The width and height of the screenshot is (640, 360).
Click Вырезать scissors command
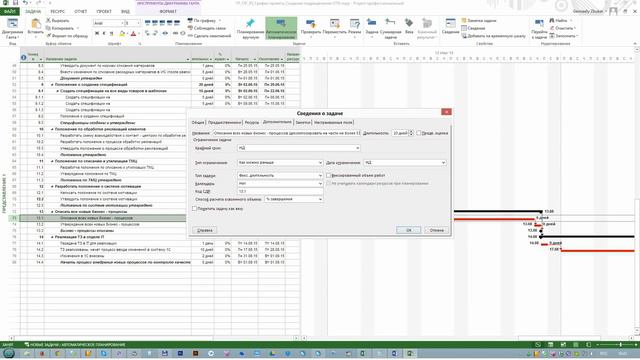[58, 20]
